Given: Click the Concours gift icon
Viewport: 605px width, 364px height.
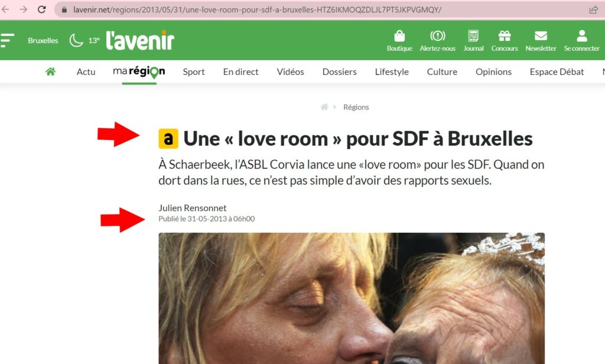Looking at the screenshot, I should pyautogui.click(x=505, y=36).
